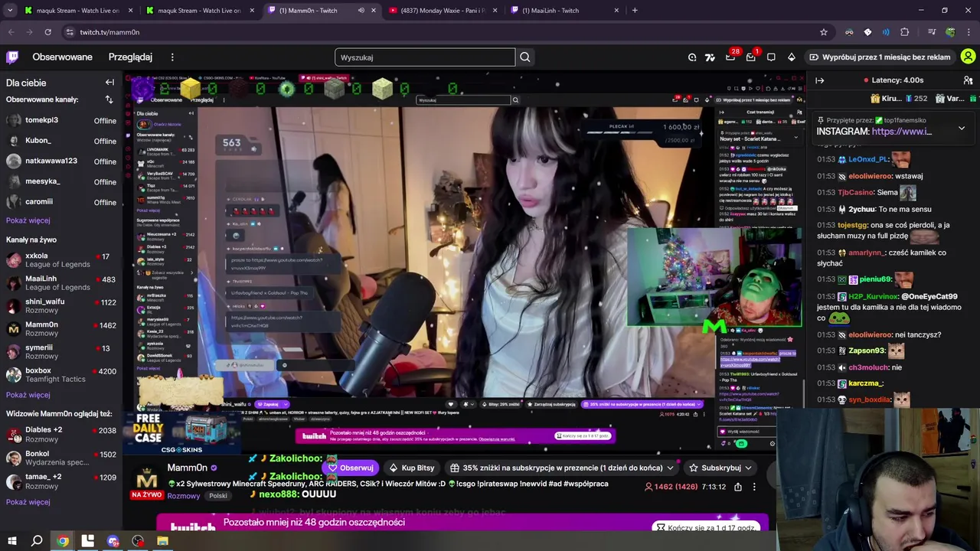
Task: Open Bonkol channel in sidebar
Action: [x=61, y=458]
